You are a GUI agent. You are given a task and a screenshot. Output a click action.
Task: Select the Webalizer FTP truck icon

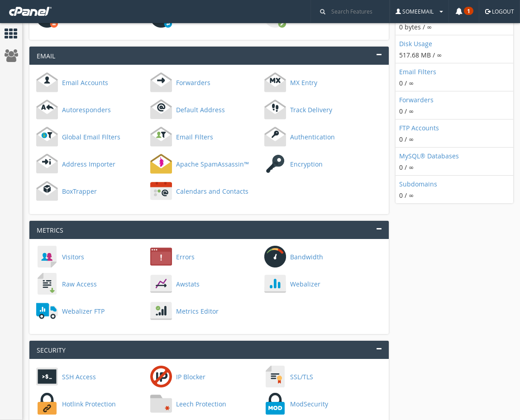click(x=47, y=311)
